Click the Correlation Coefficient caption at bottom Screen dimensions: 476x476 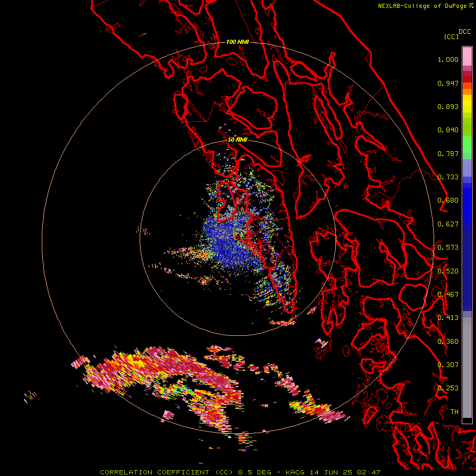pyautogui.click(x=240, y=472)
